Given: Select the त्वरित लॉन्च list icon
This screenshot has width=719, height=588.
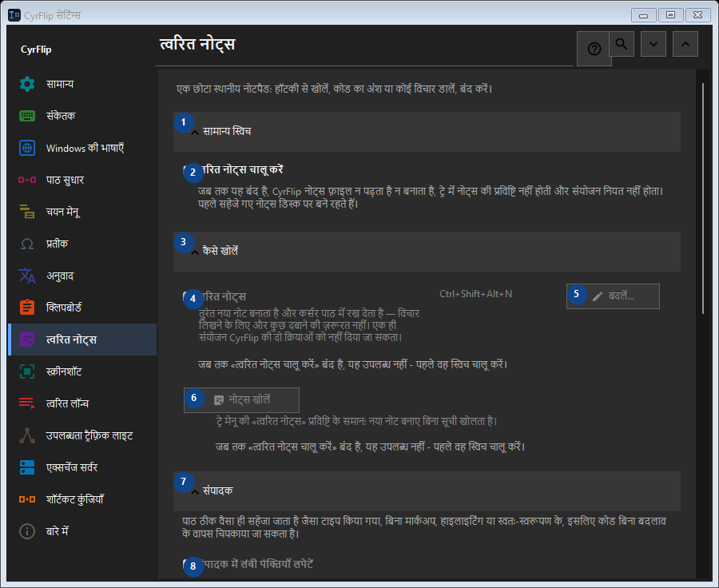Looking at the screenshot, I should tap(27, 403).
